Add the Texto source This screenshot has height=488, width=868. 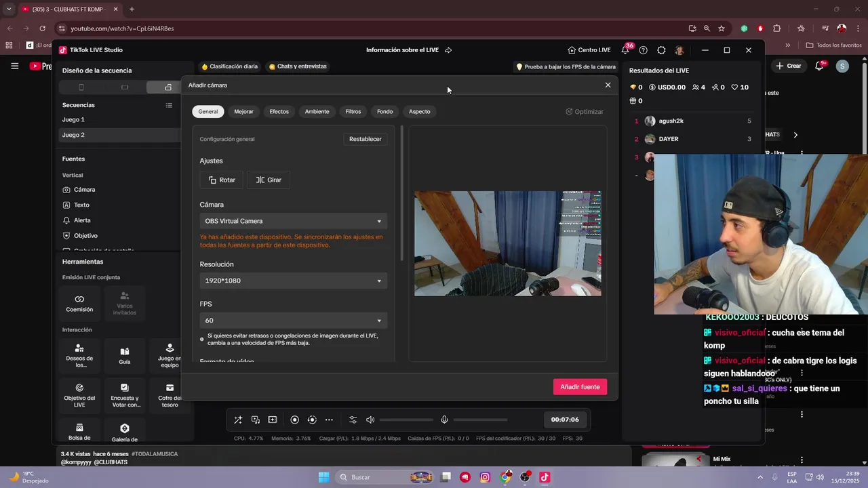pyautogui.click(x=76, y=205)
